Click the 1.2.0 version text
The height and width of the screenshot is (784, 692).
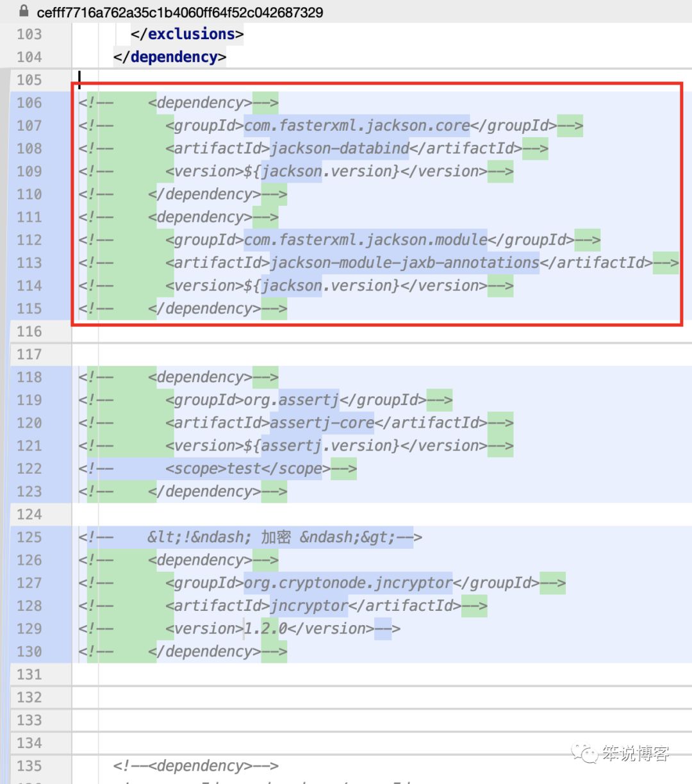[x=265, y=629]
